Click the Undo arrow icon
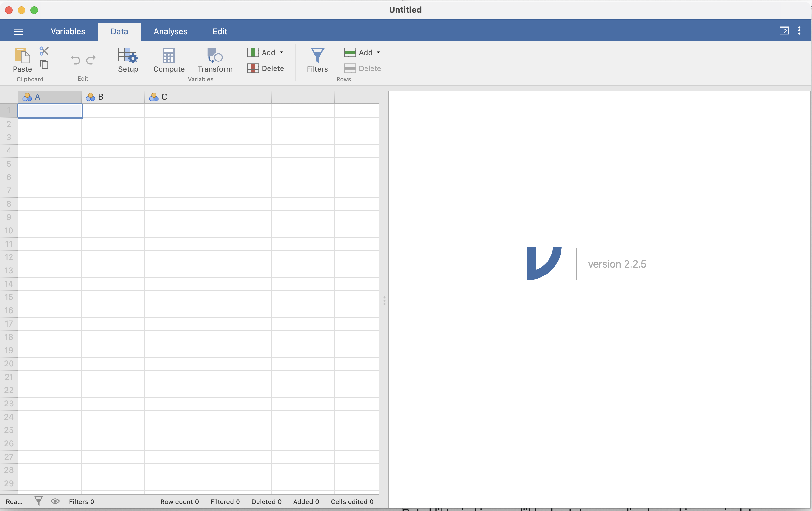 tap(76, 60)
